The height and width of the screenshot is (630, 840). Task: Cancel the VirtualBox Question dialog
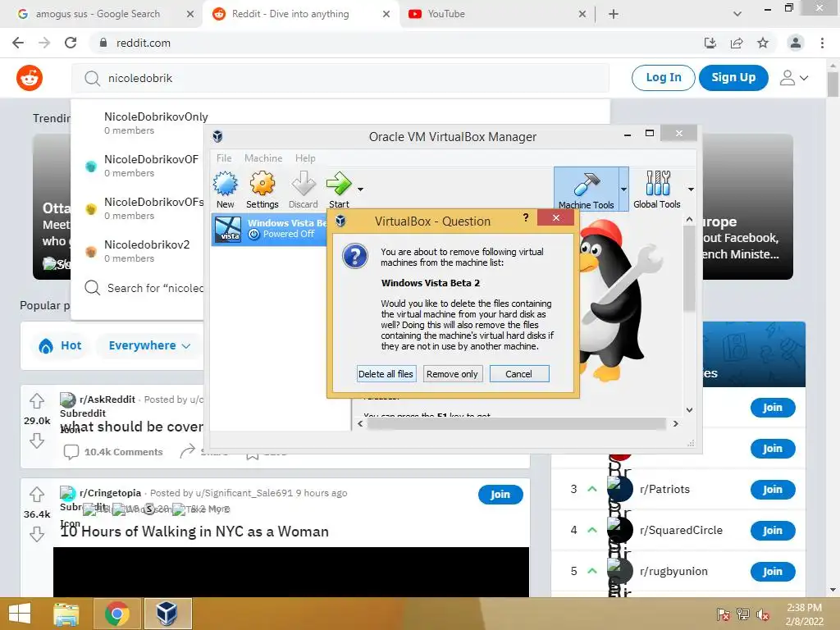coord(519,374)
